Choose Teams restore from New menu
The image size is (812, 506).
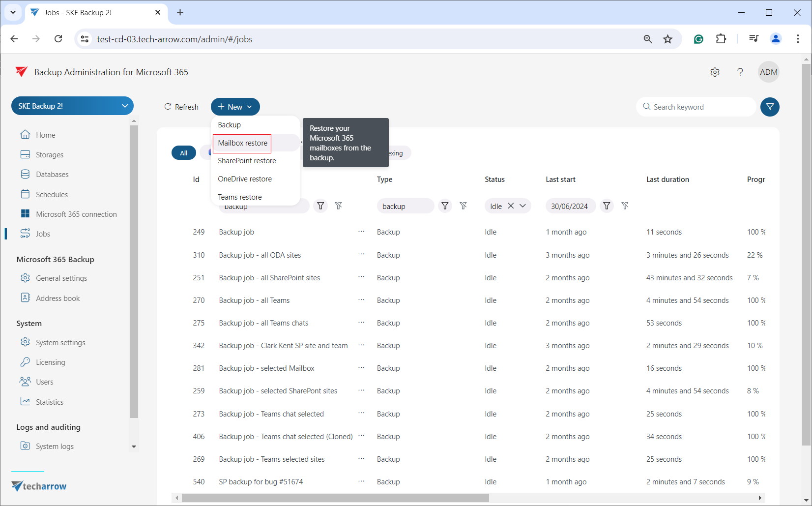click(x=239, y=197)
